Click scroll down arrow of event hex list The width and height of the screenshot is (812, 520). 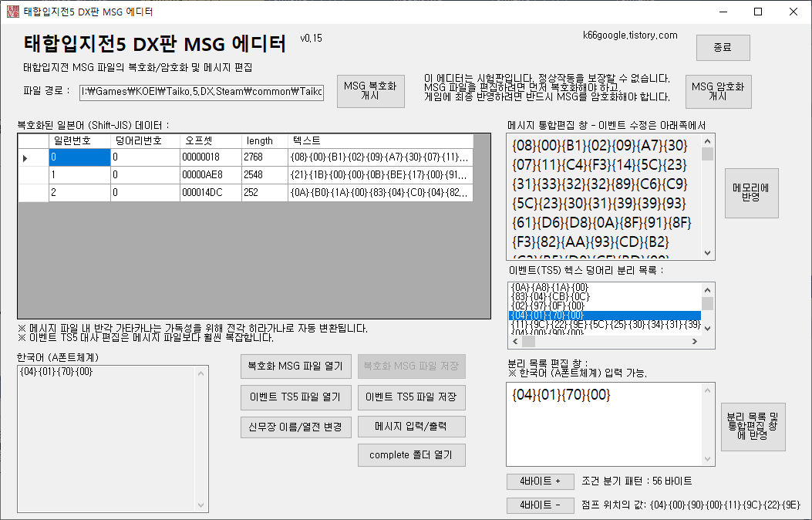point(708,329)
